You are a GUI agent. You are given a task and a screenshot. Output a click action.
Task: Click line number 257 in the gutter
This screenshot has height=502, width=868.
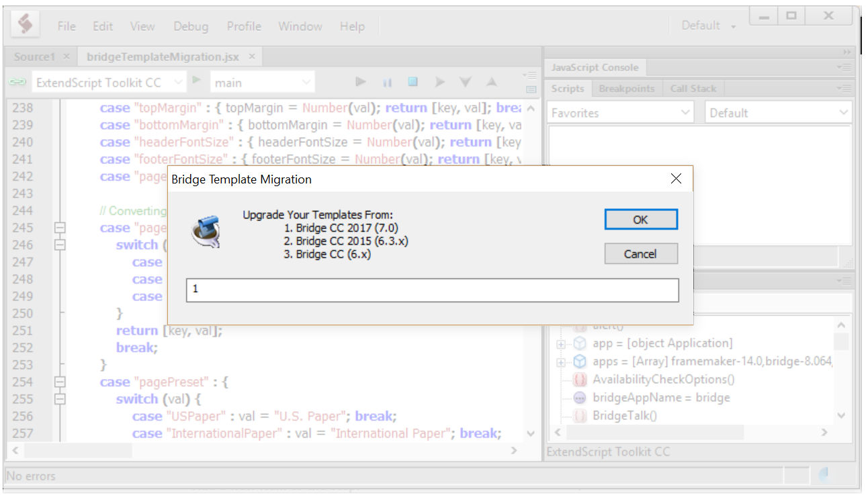tap(22, 433)
